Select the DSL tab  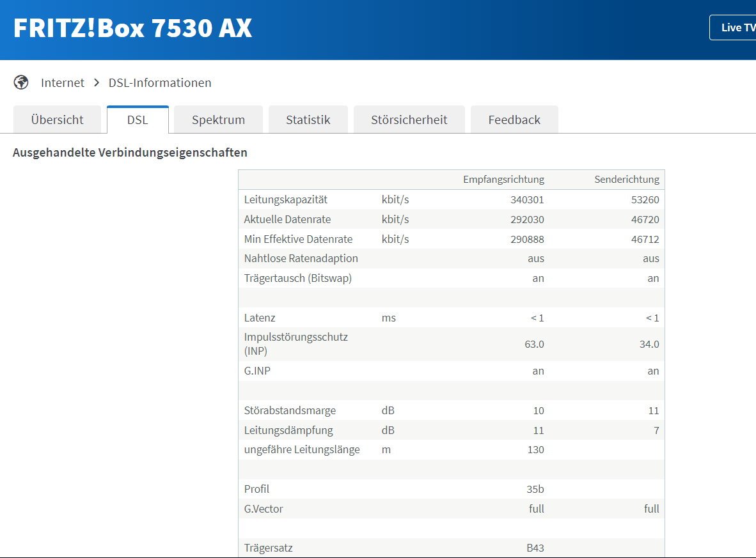[x=138, y=120]
